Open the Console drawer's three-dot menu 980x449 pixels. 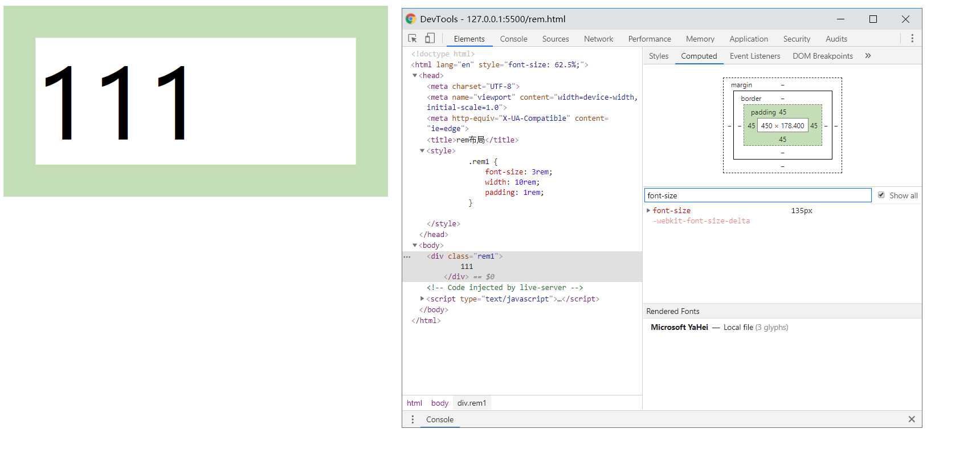pos(413,419)
